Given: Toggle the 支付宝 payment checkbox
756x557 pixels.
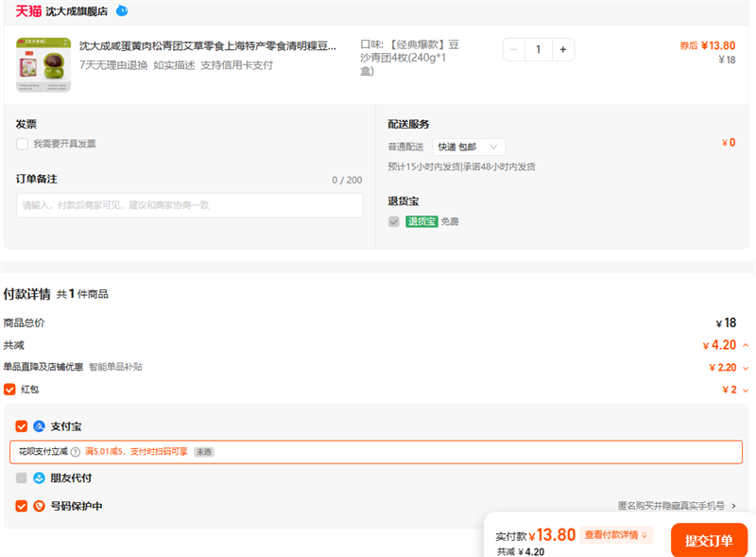Looking at the screenshot, I should tap(22, 426).
